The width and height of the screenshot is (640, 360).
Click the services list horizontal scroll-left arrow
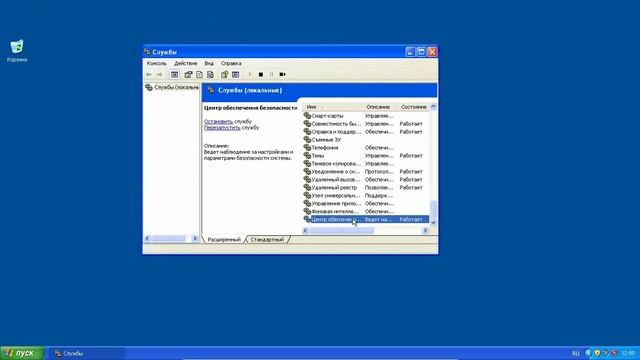[306, 230]
